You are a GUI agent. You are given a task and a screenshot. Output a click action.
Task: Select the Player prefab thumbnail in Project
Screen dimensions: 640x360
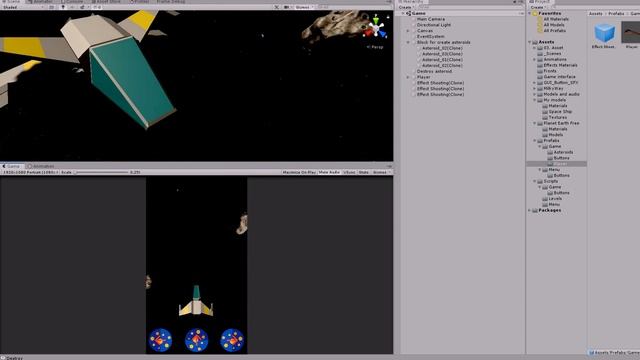coord(631,33)
